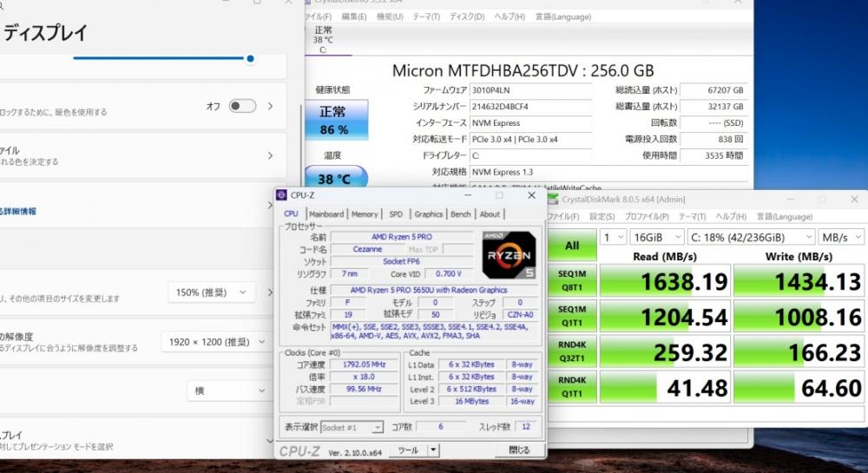Open プロファイル(P) menu in CrystalDiskMark
The width and height of the screenshot is (868, 473).
pyautogui.click(x=647, y=217)
